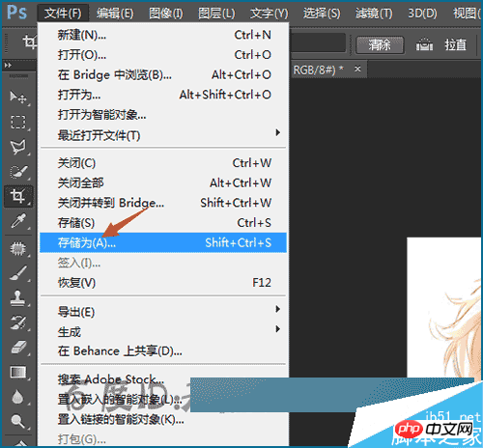Open the 编辑(E) menu
This screenshot has width=483, height=448.
click(x=115, y=14)
